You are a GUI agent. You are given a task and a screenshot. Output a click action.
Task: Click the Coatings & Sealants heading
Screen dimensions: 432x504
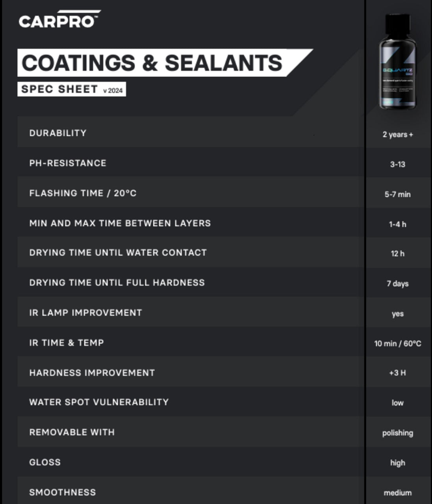click(x=152, y=63)
